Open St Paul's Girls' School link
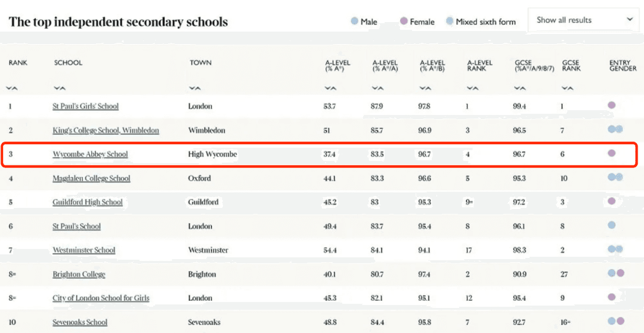 85,106
